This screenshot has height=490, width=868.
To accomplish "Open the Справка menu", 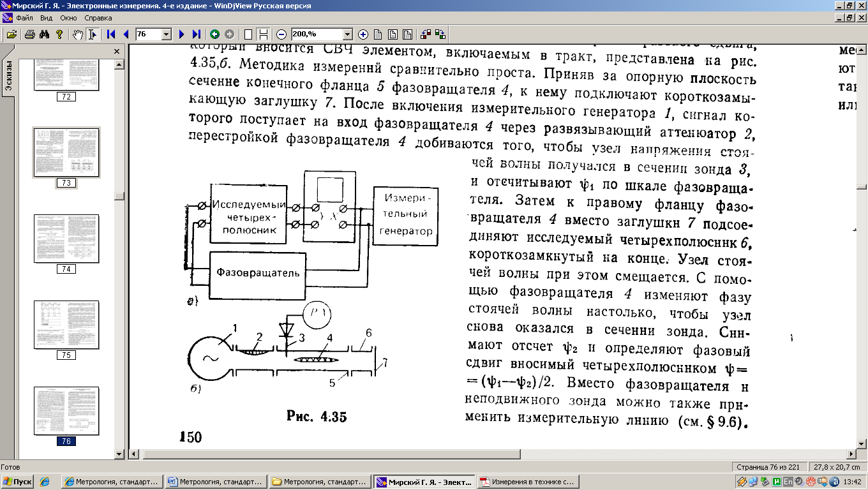I will click(98, 18).
